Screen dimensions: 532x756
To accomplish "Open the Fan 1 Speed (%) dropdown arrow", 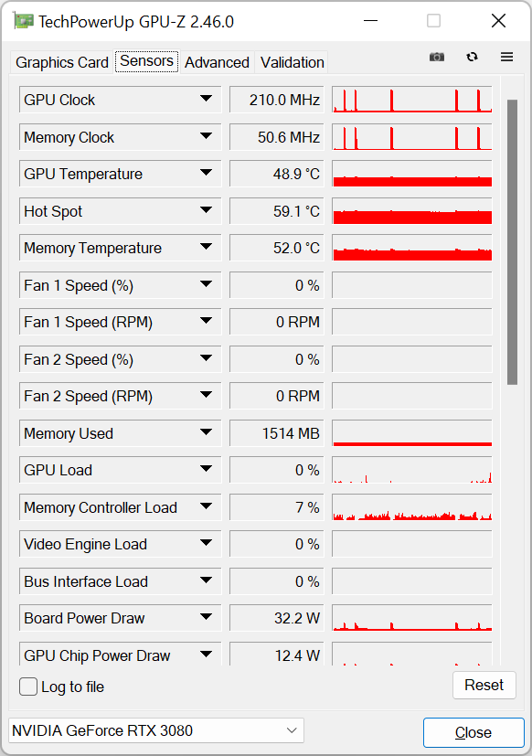I will point(206,284).
